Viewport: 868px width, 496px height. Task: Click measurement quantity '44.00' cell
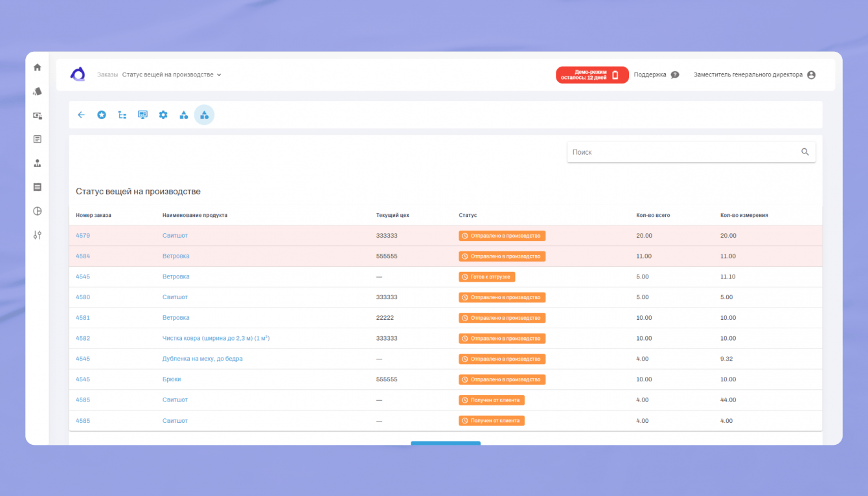(x=728, y=400)
